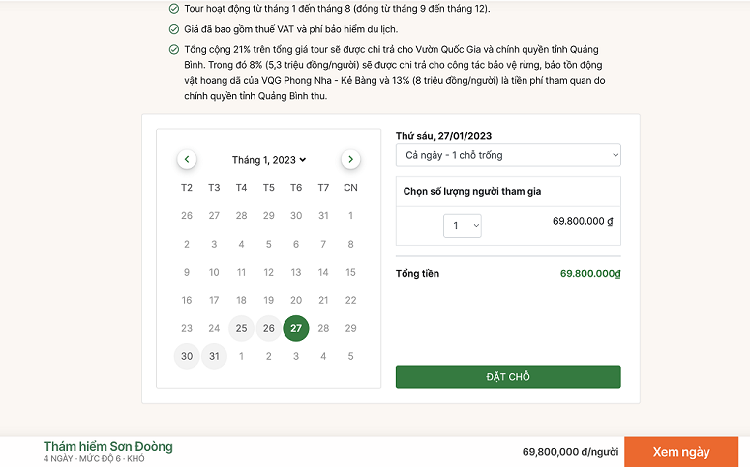Expand the Cả ngày - 1 chỗ trống dropdown
Image resolution: width=750 pixels, height=467 pixels.
(x=508, y=156)
